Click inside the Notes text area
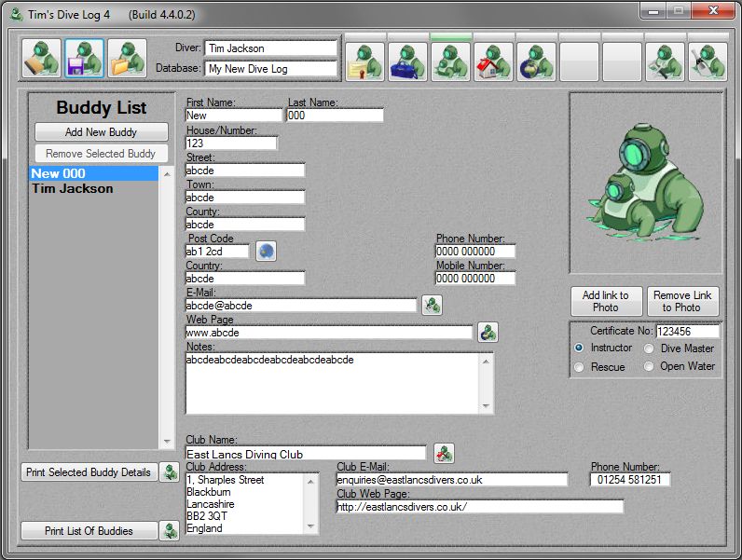The image size is (742, 560). (x=332, y=383)
